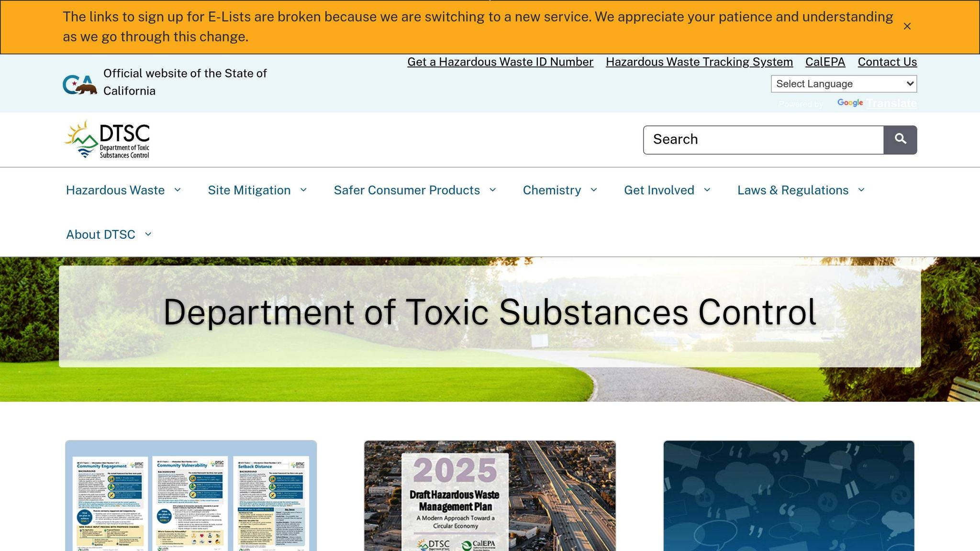Open 2025 Draft Hazardous Waste Management Plan card
Screen dimensions: 980x551
tap(490, 496)
